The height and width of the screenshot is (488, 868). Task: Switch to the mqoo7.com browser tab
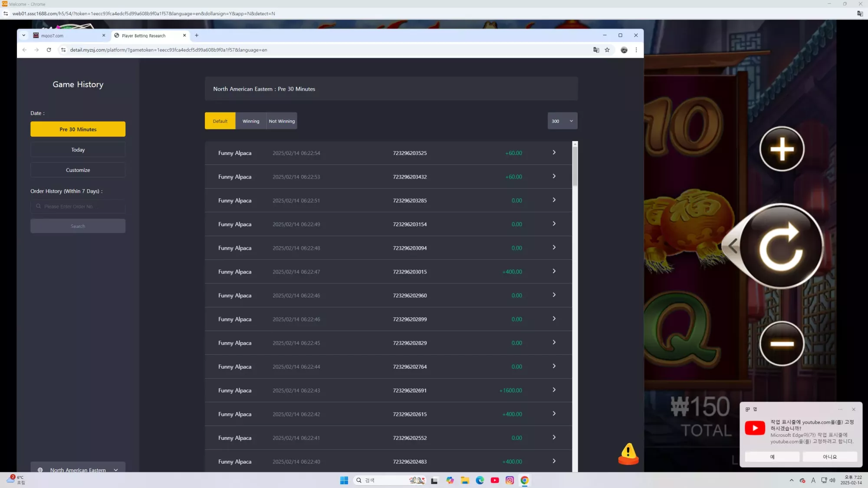coord(69,36)
